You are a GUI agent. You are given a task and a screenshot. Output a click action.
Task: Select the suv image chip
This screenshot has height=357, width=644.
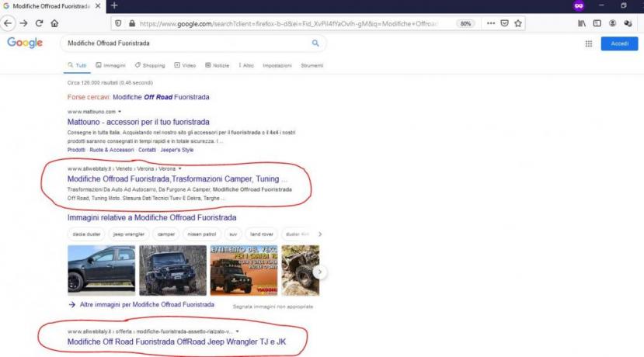(233, 234)
